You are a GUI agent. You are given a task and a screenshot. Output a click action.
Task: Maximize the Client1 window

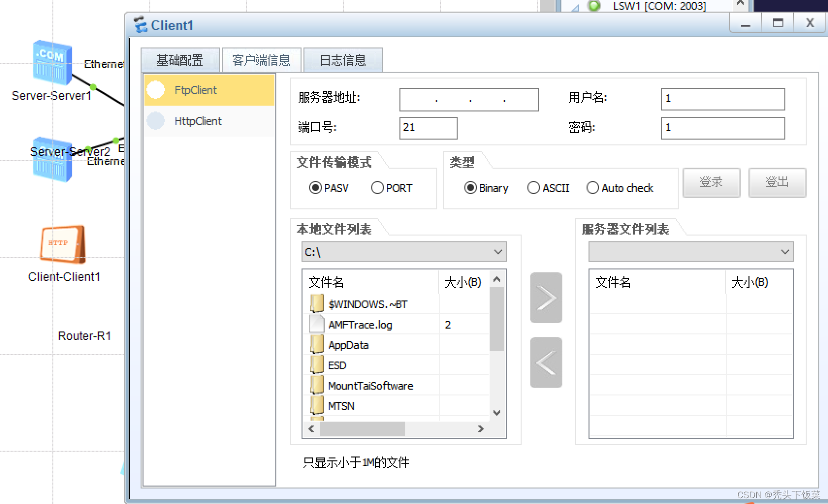click(x=778, y=23)
